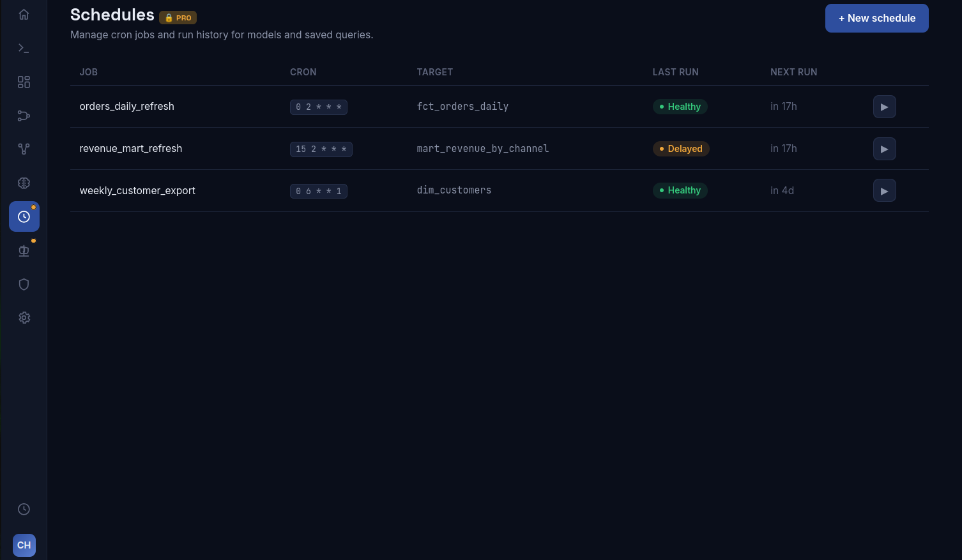Open the shield security icon
The image size is (962, 560).
pos(24,284)
